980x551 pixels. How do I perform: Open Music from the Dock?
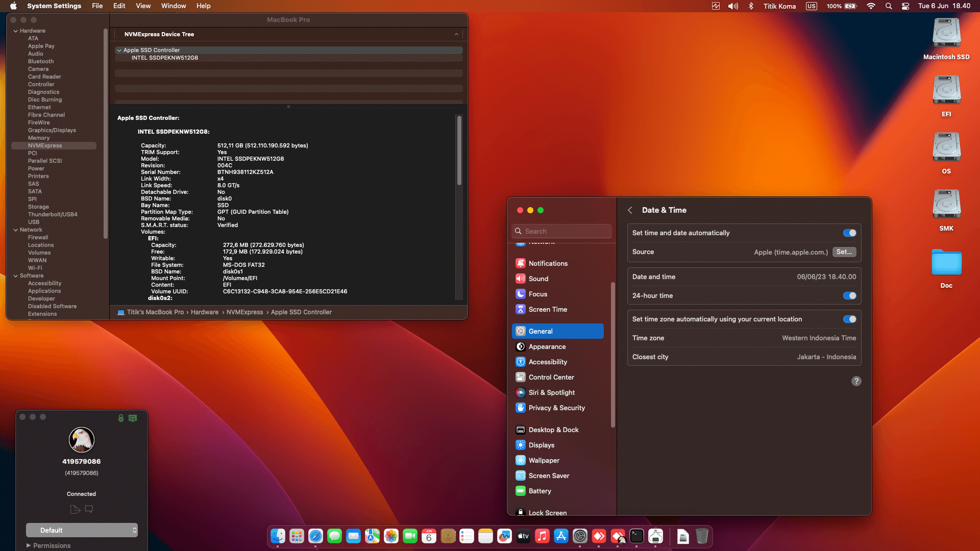pos(542,536)
